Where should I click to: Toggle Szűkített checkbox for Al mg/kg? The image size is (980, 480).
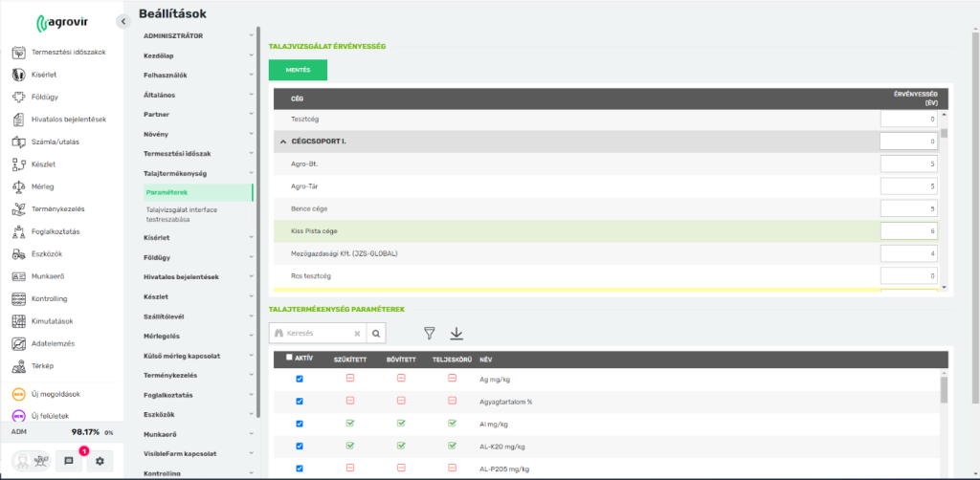coord(351,423)
